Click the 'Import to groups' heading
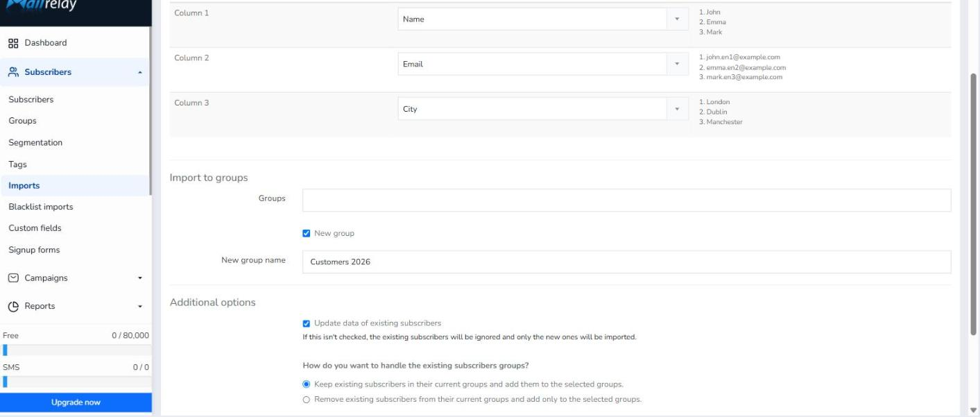 209,178
